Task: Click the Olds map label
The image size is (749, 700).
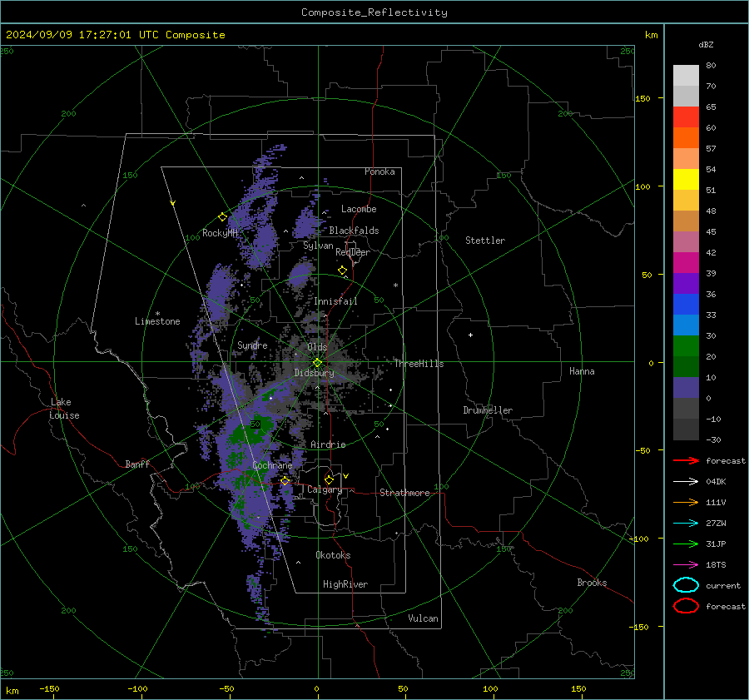Action: coord(317,347)
